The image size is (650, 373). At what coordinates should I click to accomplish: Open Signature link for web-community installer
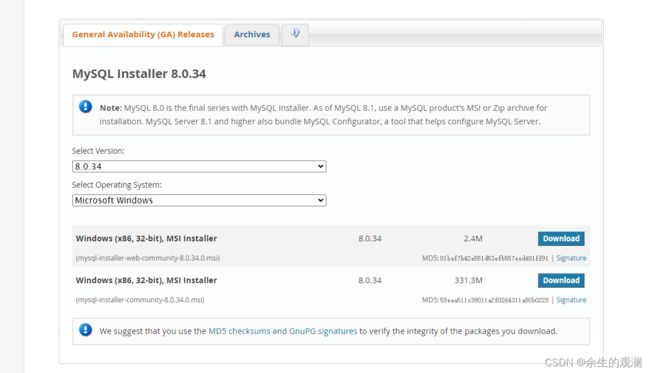coord(571,258)
